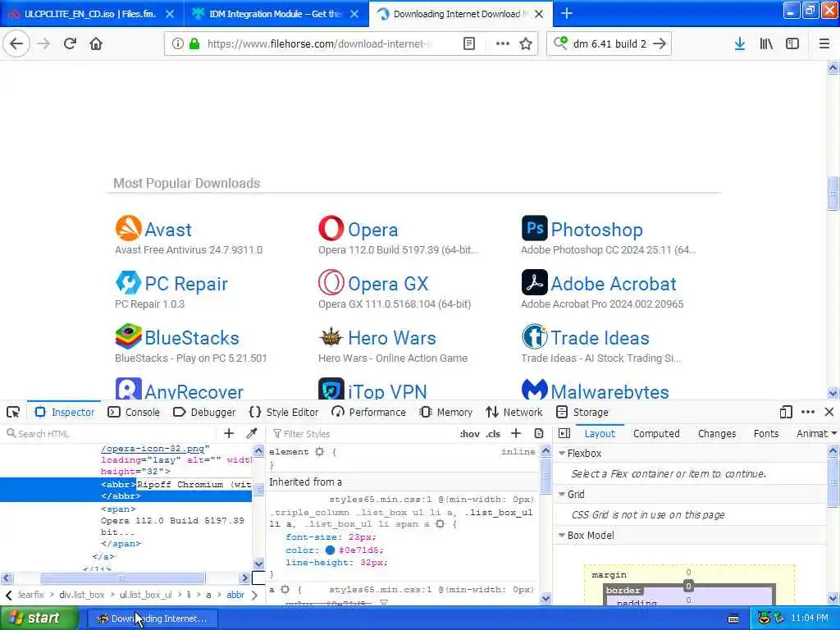Viewport: 840px width, 630px height.
Task: Open the Network tab
Action: [x=514, y=412]
